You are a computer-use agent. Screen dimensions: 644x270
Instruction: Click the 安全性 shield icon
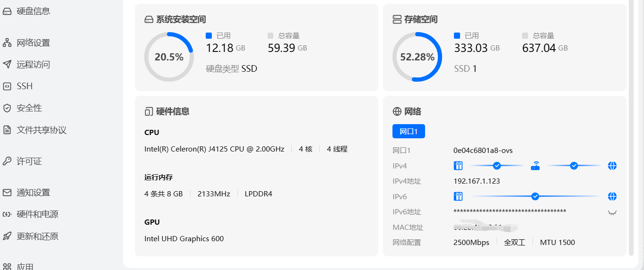tap(7, 108)
